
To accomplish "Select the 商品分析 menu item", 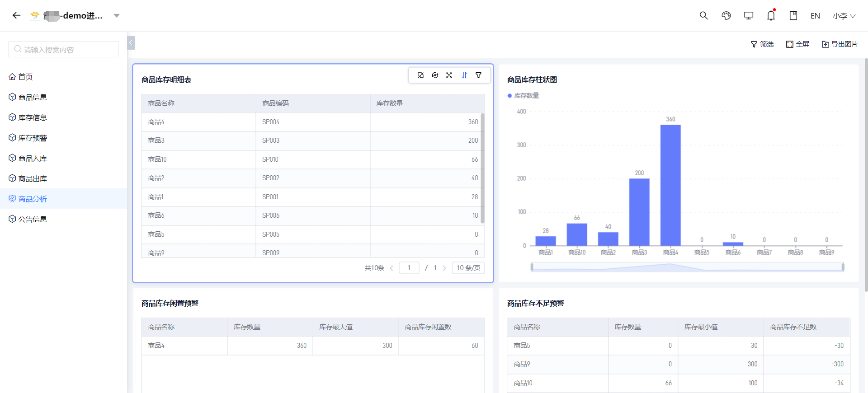I will 63,199.
